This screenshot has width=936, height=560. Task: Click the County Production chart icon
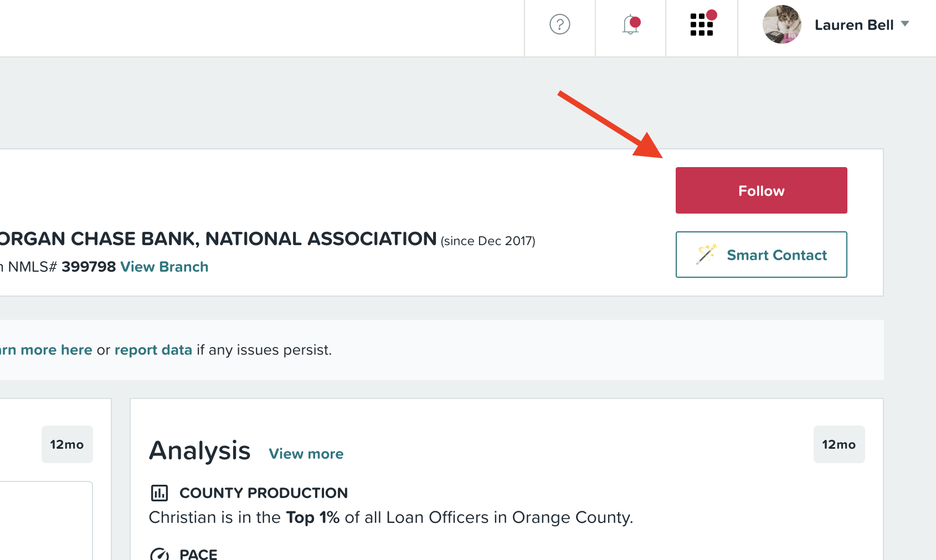click(160, 492)
